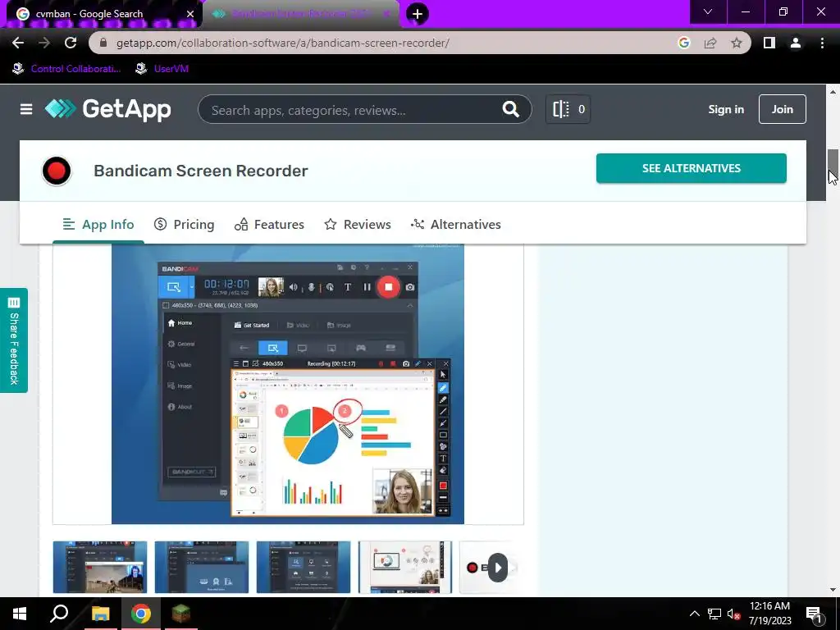Go to the GetApp logo homepage
This screenshot has height=630, width=840.
(107, 109)
